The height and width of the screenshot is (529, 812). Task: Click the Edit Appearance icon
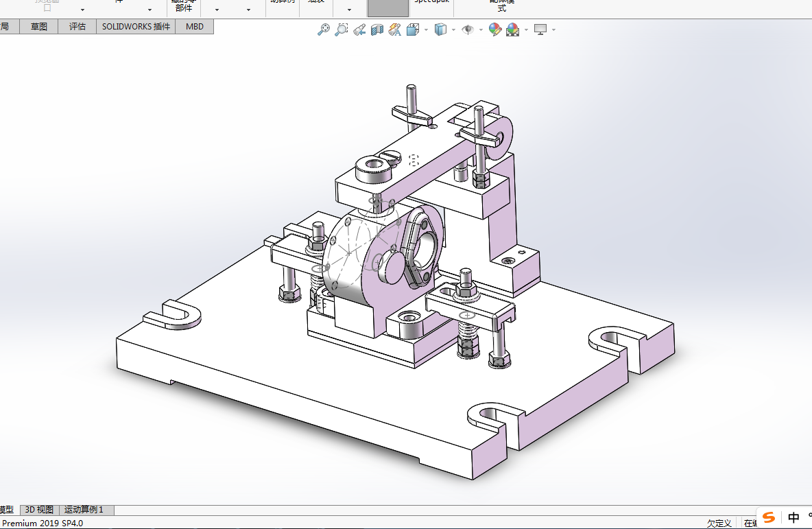495,30
